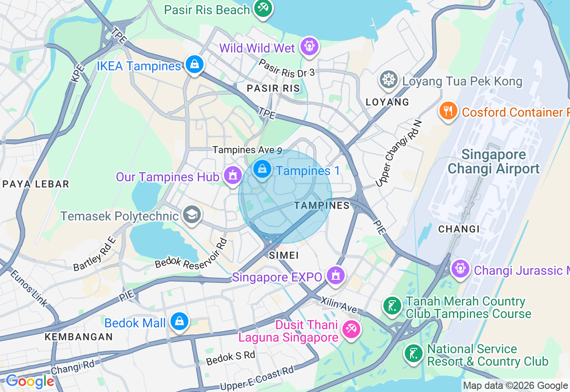Click the Tampines Ave 9 road label
Screen dimensions: 570x392
pos(247,150)
